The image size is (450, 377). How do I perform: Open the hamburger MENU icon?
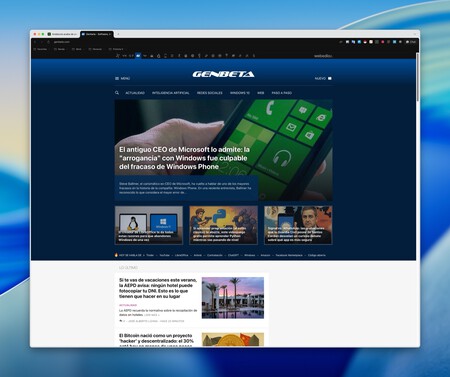pyautogui.click(x=117, y=78)
